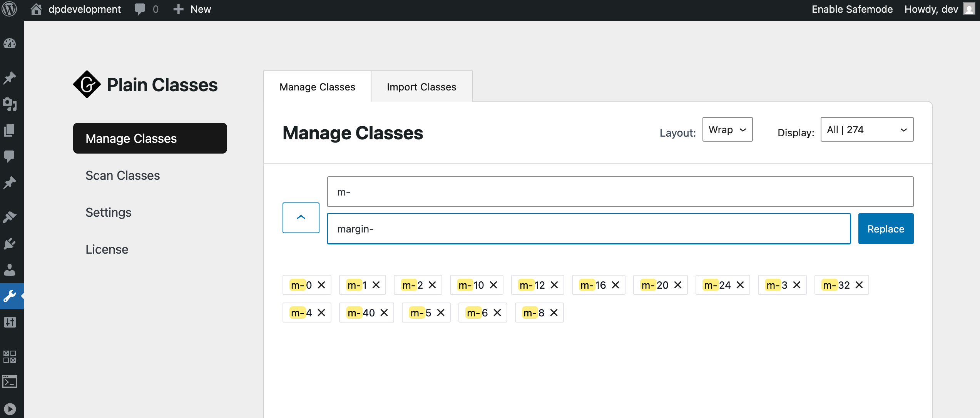980x418 pixels.
Task: Remove the m-32 class
Action: pos(859,285)
